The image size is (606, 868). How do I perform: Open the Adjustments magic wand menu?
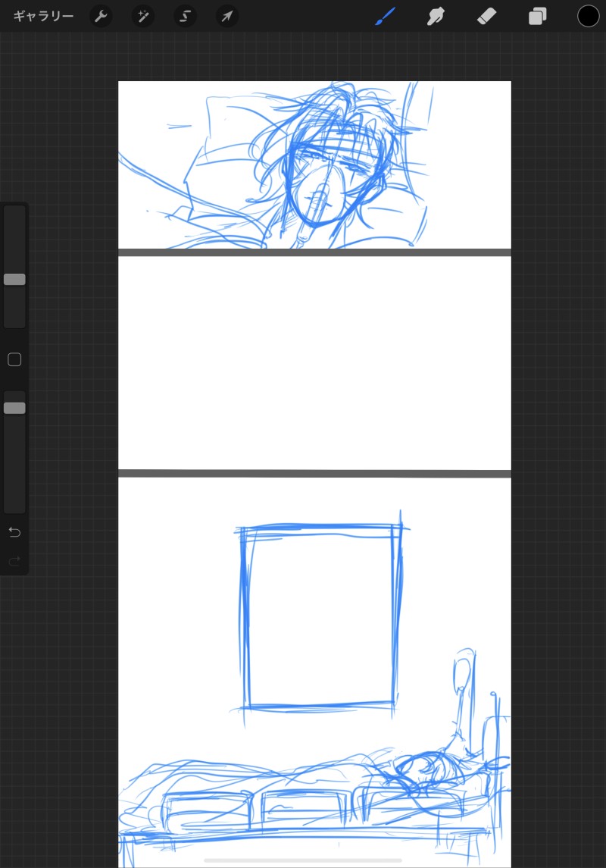pyautogui.click(x=143, y=16)
